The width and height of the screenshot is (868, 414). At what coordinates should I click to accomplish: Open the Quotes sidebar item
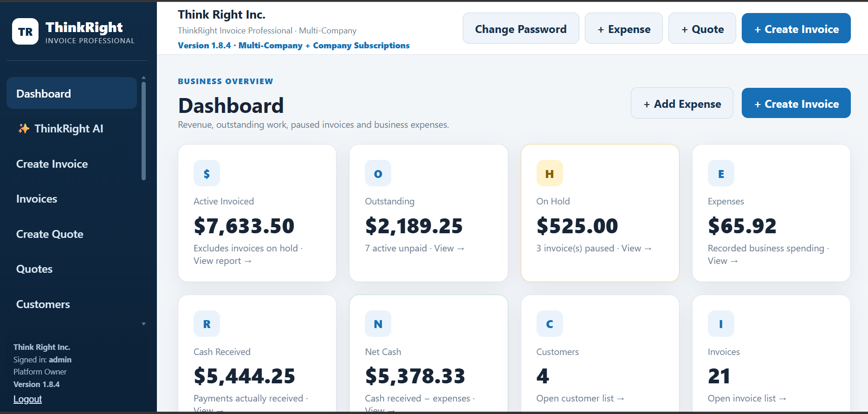pos(71,269)
